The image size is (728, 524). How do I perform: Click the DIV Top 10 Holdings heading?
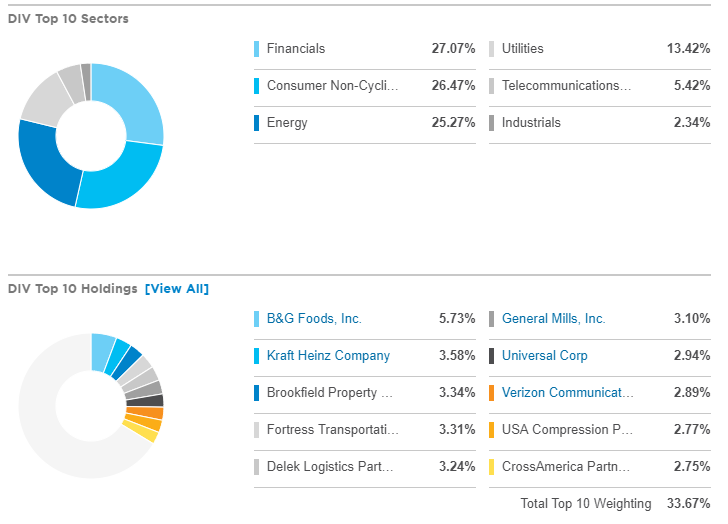point(72,289)
